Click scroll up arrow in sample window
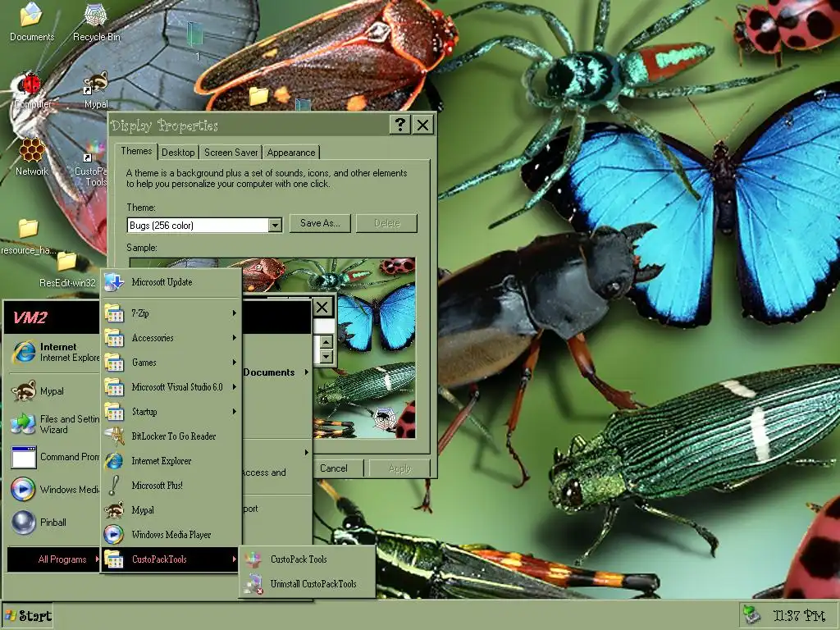This screenshot has height=630, width=840. [x=326, y=342]
